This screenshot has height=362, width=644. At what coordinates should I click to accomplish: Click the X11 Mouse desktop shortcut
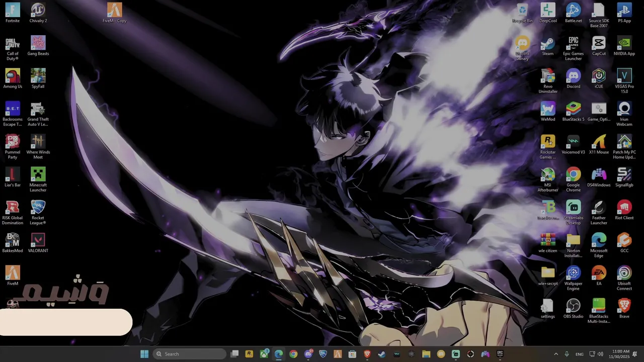(x=599, y=144)
